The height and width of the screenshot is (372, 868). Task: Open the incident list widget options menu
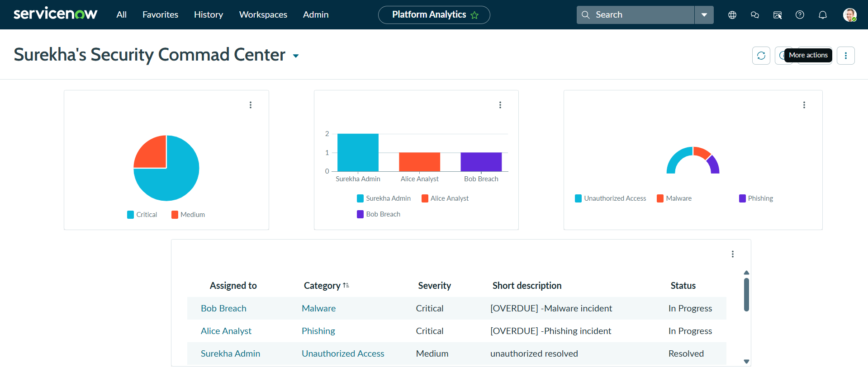click(732, 254)
